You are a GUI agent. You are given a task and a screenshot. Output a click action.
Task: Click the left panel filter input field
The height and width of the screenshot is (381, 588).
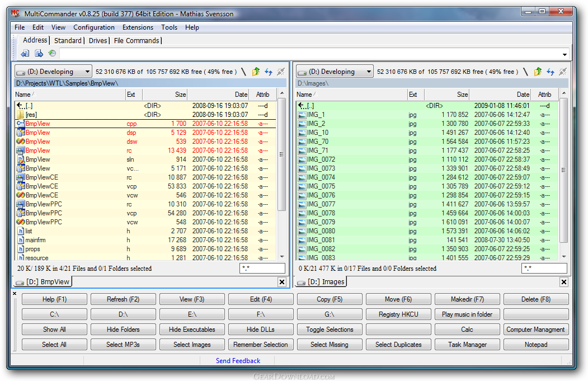pos(262,268)
